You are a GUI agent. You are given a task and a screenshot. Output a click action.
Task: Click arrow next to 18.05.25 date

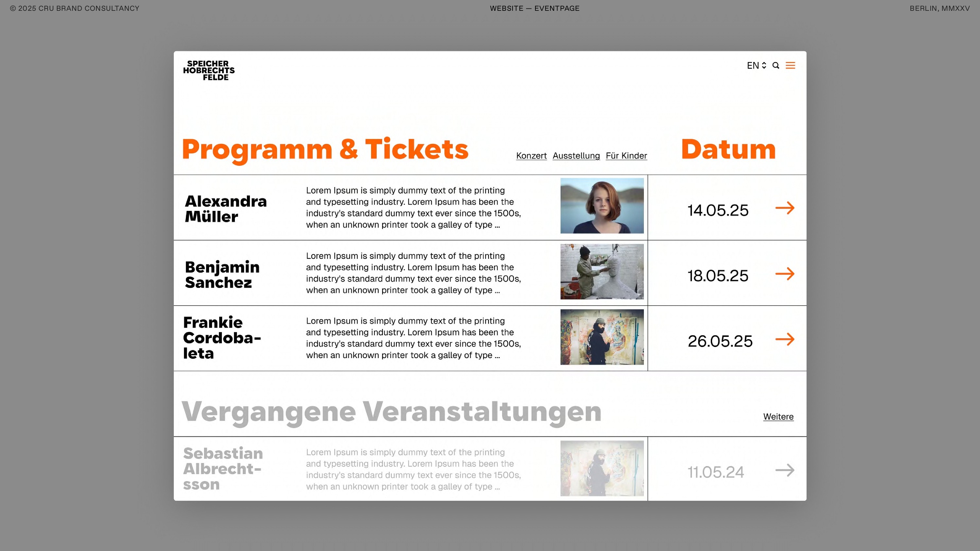tap(784, 274)
